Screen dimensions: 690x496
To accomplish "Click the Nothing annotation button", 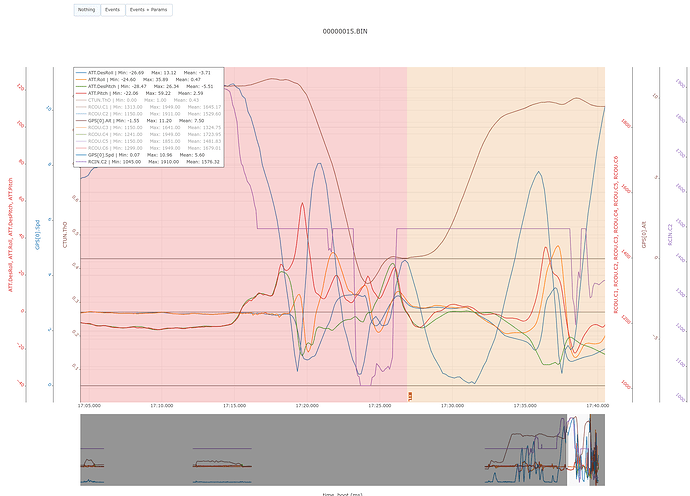I will (x=87, y=10).
